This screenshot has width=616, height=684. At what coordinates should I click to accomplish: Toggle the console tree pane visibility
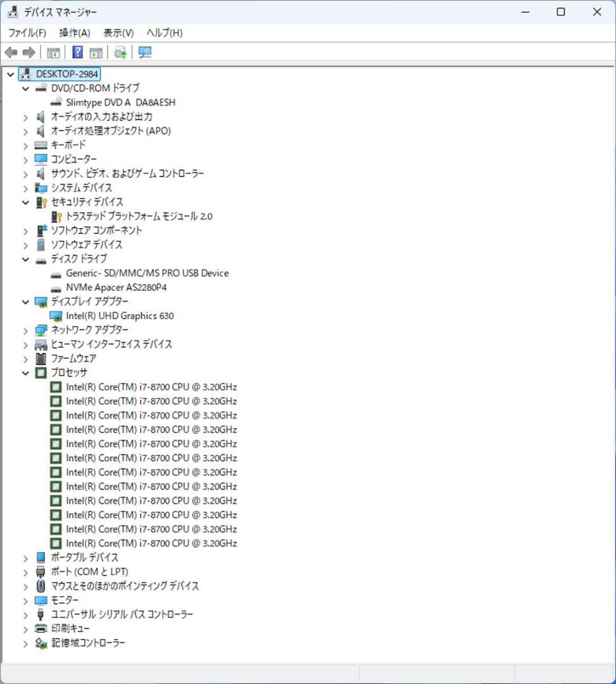(54, 53)
